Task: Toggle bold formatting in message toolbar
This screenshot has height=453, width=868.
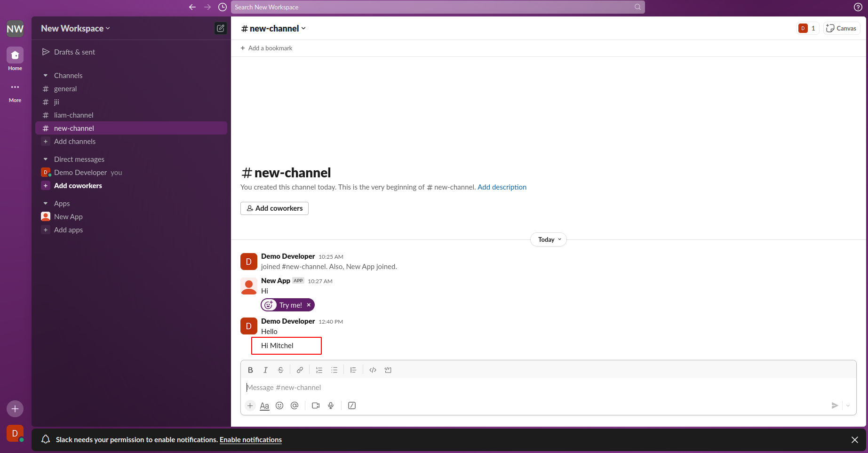Action: (x=250, y=370)
